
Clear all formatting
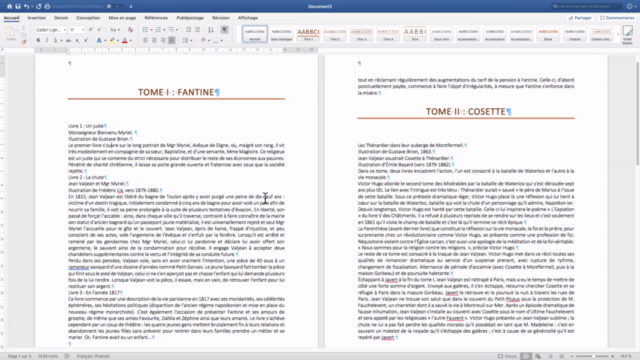[130, 30]
